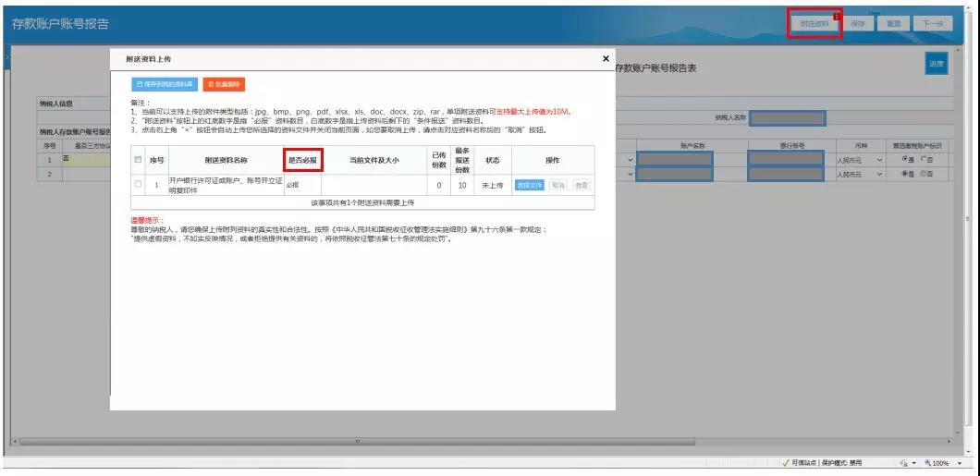
Task: Click the blue 保存到我的资料库 button
Action: pyautogui.click(x=164, y=84)
